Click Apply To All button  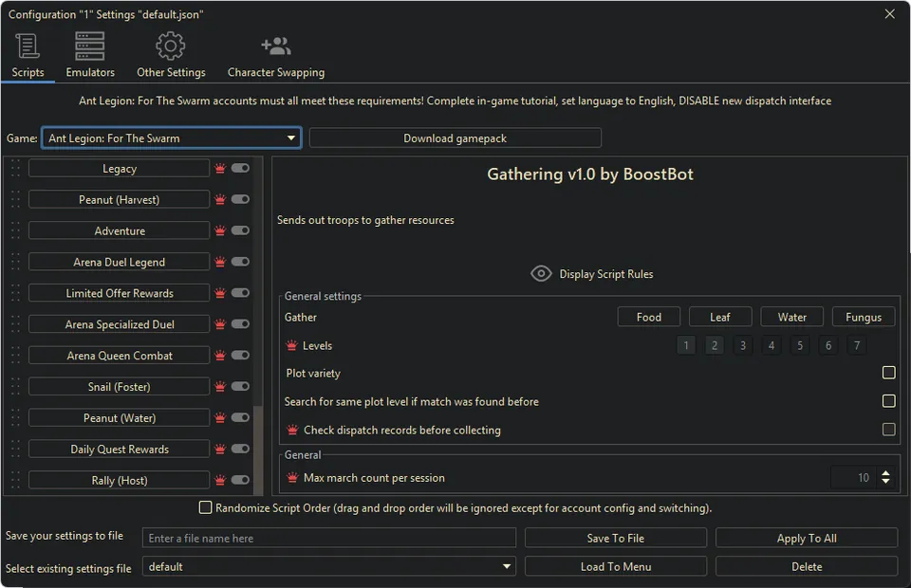(x=807, y=538)
